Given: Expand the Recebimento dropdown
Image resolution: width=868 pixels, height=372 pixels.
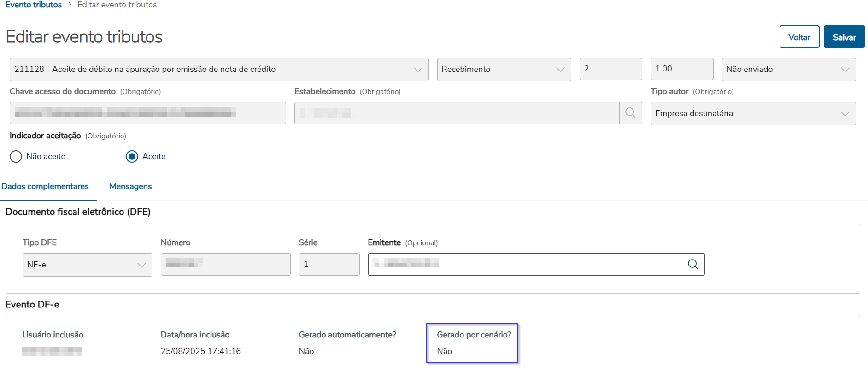Looking at the screenshot, I should [x=504, y=69].
